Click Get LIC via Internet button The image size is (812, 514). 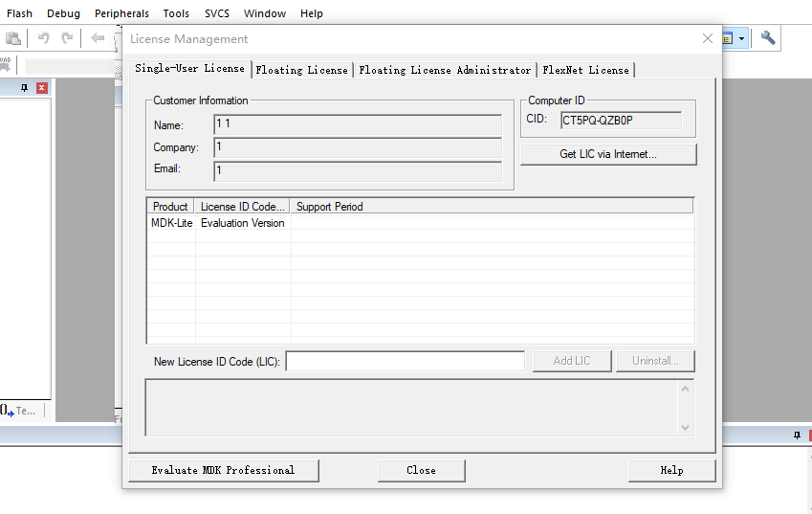click(x=608, y=154)
